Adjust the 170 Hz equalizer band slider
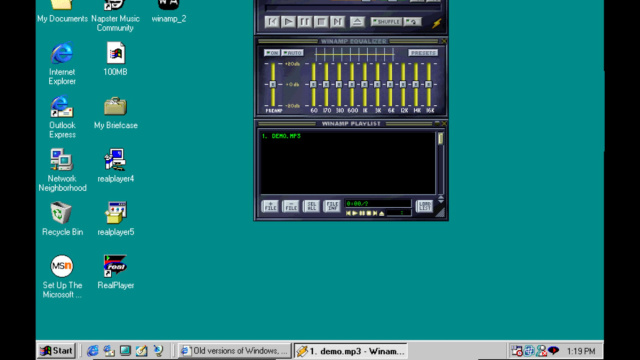The height and width of the screenshot is (360, 640). 326,84
